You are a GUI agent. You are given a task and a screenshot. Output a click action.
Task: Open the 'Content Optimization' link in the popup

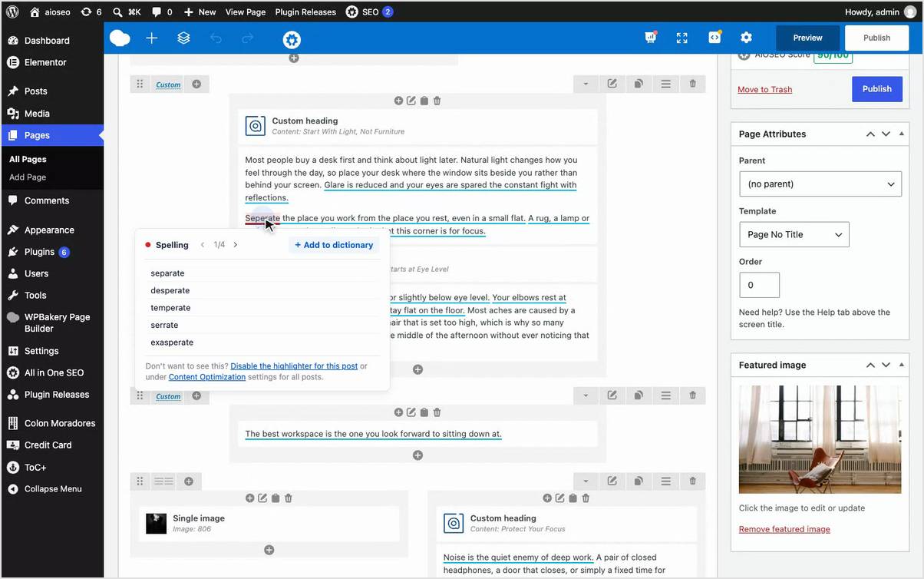[x=207, y=377]
